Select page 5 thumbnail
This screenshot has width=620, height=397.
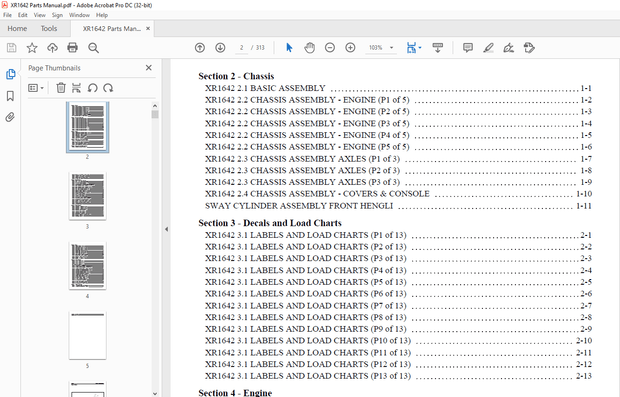87,335
